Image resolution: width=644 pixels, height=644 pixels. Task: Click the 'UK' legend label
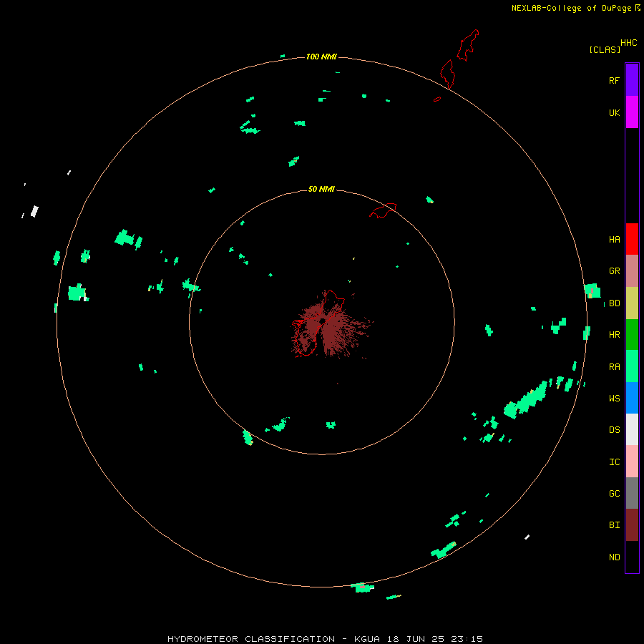(614, 112)
